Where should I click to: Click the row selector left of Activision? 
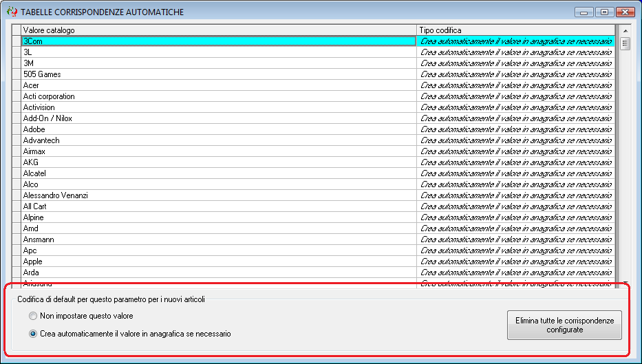(17, 107)
